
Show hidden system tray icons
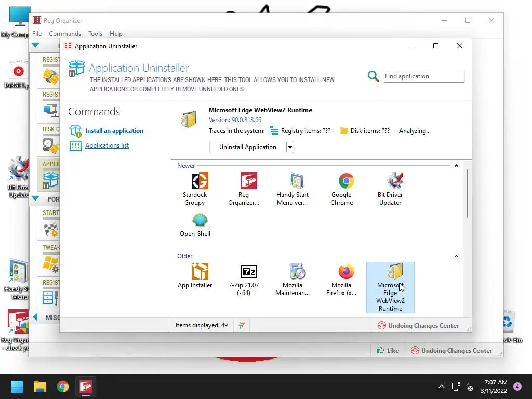pos(442,387)
